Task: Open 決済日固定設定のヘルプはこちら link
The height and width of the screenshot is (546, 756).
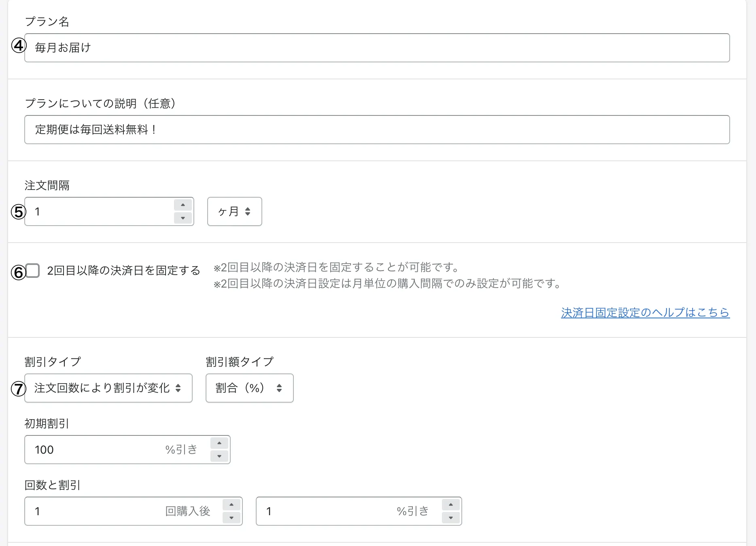Action: tap(645, 312)
